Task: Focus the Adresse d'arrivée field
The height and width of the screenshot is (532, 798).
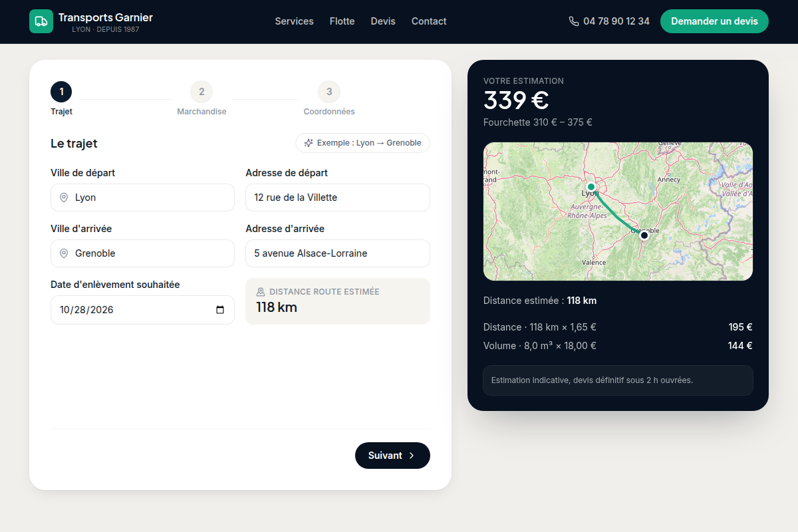Action: pos(338,253)
